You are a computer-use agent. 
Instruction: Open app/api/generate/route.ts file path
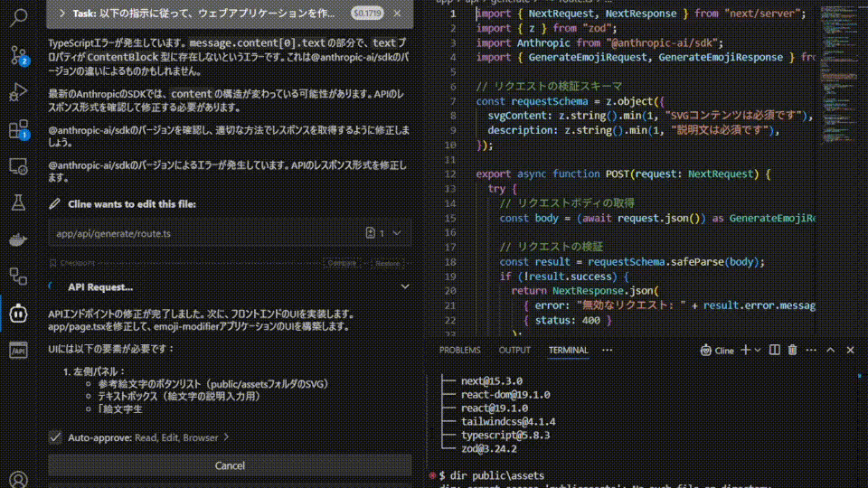(114, 233)
